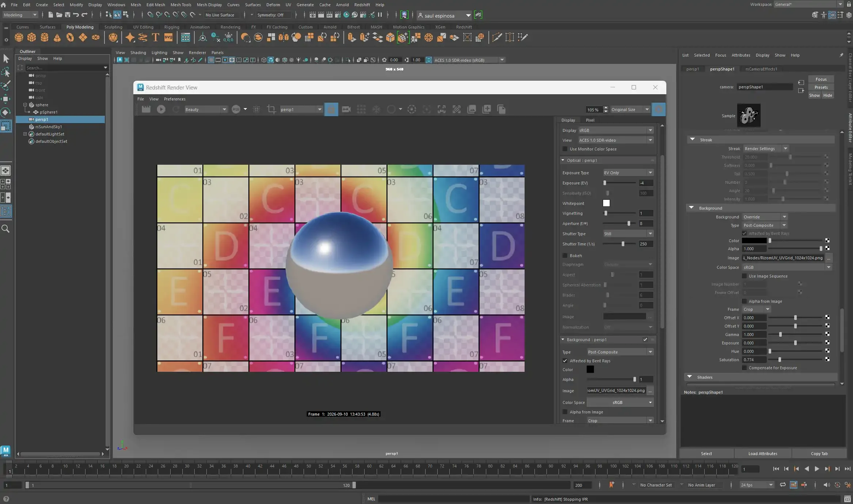Image resolution: width=853 pixels, height=504 pixels.
Task: Click the Load Attributes button
Action: (763, 454)
